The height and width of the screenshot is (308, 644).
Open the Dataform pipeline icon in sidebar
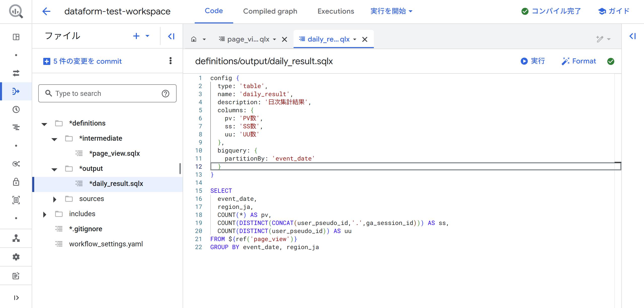pos(16,91)
